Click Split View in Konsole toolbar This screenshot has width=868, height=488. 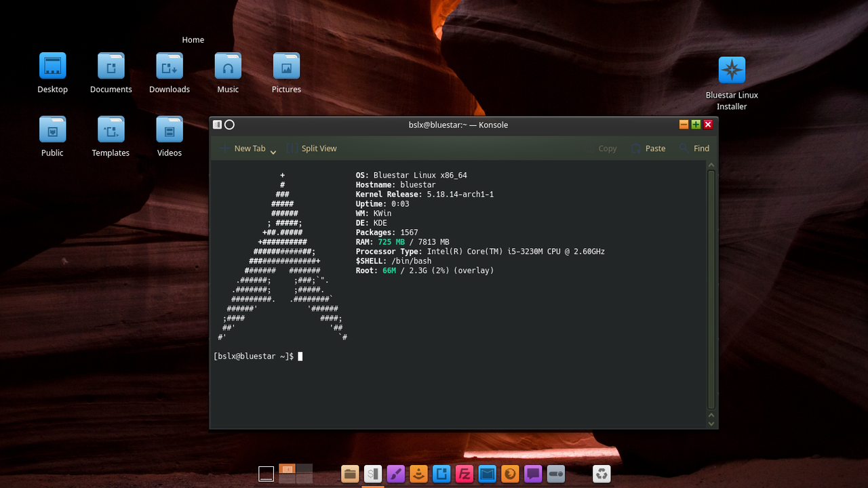pos(311,148)
